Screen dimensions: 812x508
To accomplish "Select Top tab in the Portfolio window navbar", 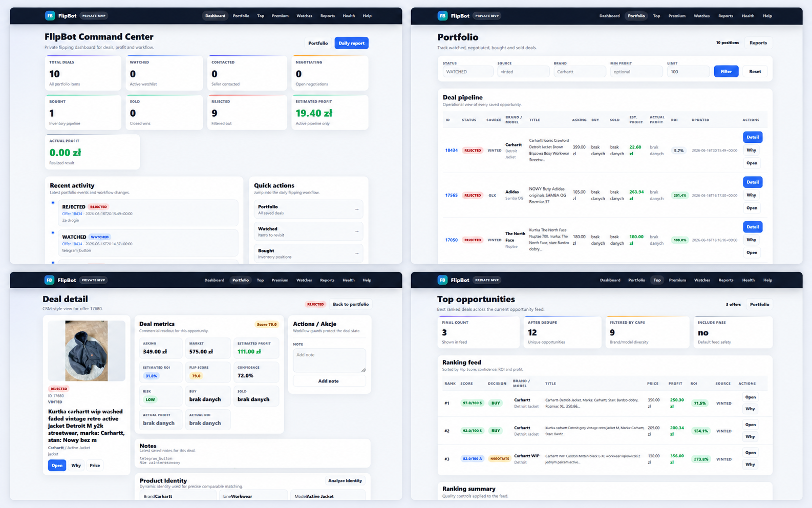I will tap(656, 16).
